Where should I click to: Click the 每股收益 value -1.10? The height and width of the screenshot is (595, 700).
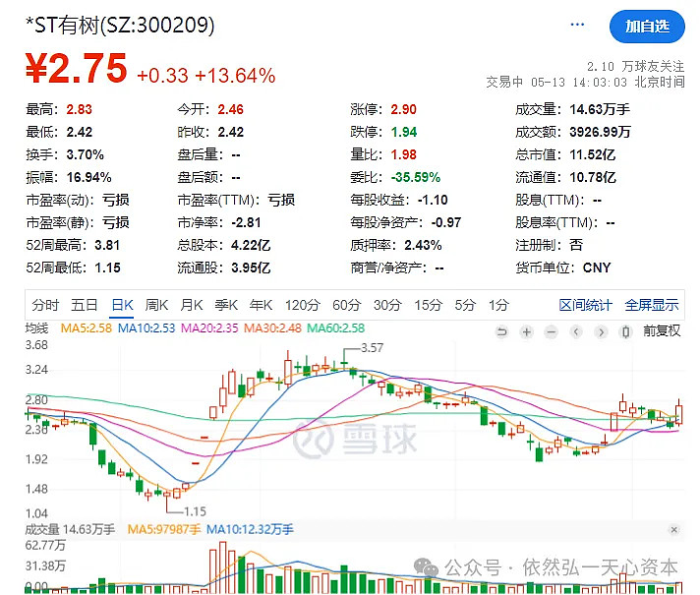433,200
